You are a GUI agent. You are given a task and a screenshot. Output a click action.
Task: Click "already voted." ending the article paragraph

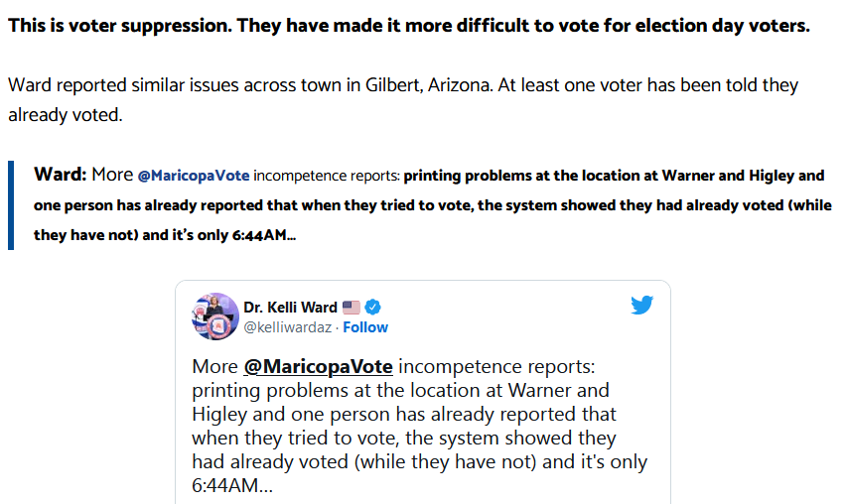click(x=66, y=115)
